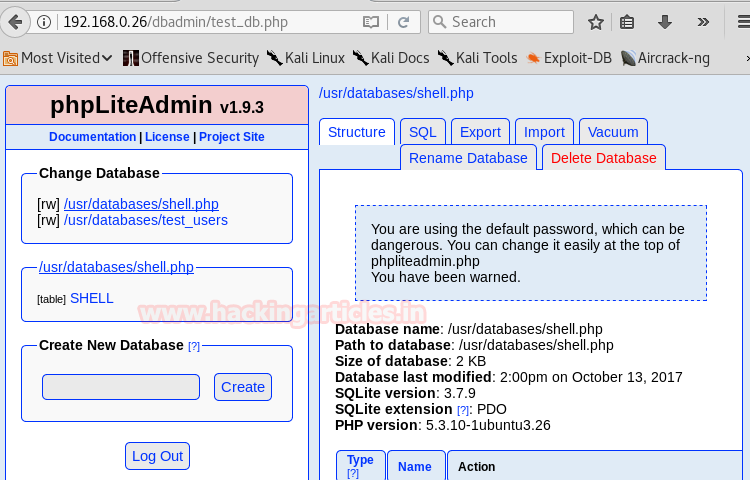This screenshot has height=480, width=750.
Task: Click the magnifier icon in the search box
Action: tap(439, 22)
